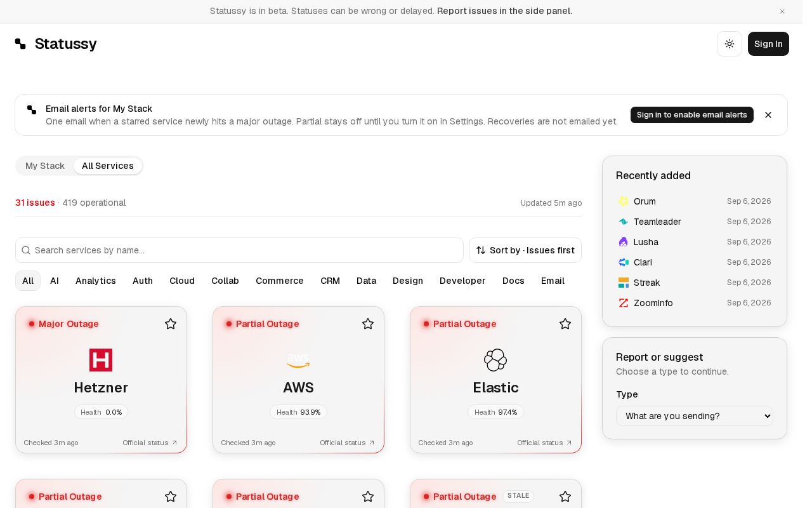Click the Elastic logo

(495, 360)
